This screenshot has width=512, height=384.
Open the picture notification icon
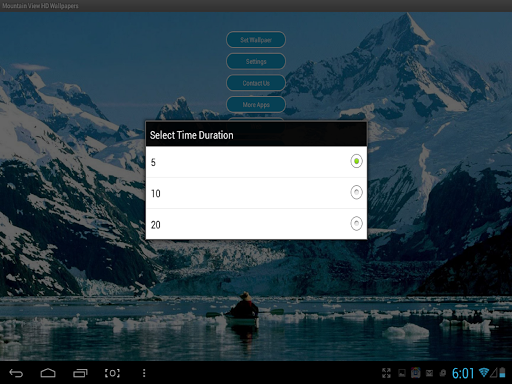pyautogui.click(x=402, y=373)
